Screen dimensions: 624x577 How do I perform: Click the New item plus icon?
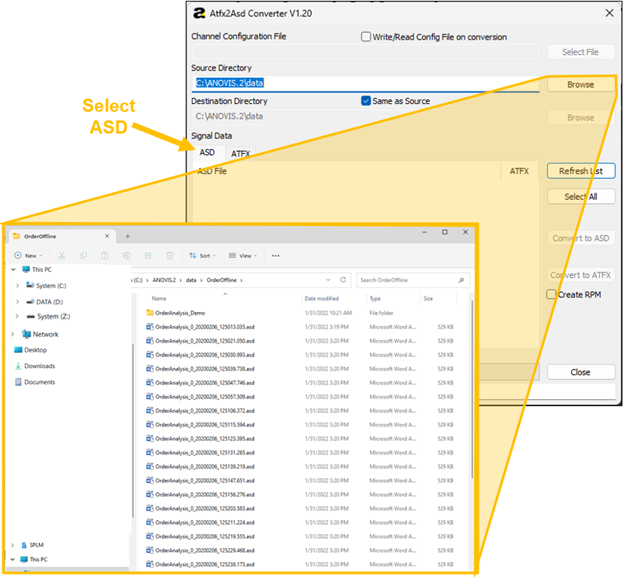(x=19, y=255)
